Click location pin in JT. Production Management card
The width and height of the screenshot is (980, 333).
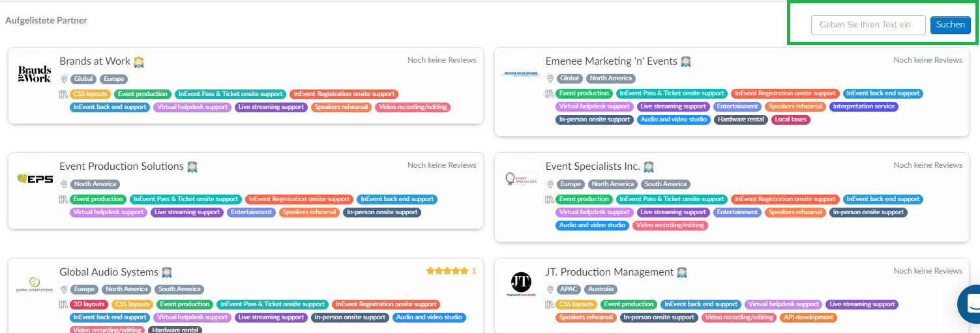550,289
